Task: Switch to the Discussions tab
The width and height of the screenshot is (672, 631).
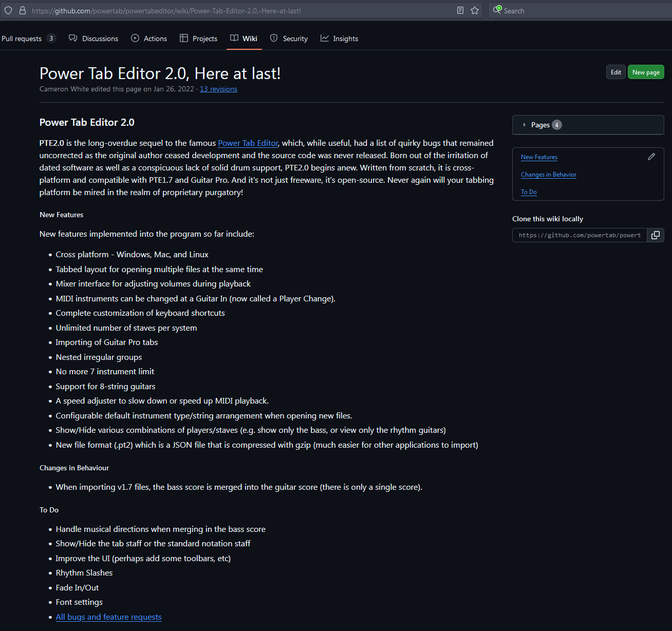Action: (x=94, y=39)
